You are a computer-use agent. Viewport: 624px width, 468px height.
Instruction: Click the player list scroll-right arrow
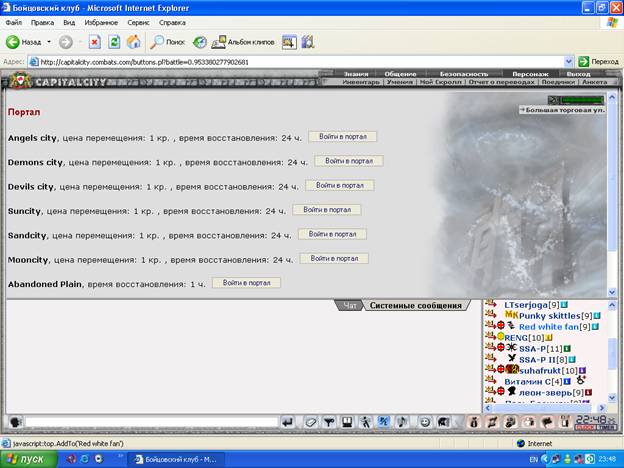(x=602, y=408)
